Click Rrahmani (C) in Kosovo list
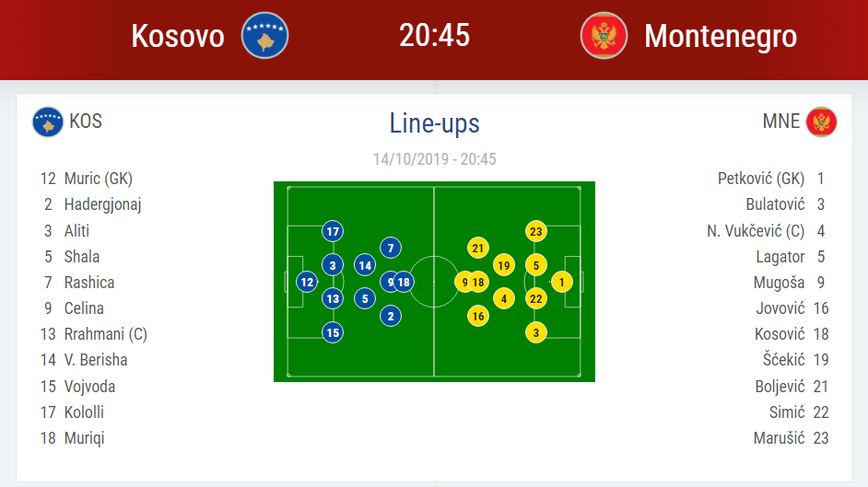The image size is (868, 487). pos(106,334)
